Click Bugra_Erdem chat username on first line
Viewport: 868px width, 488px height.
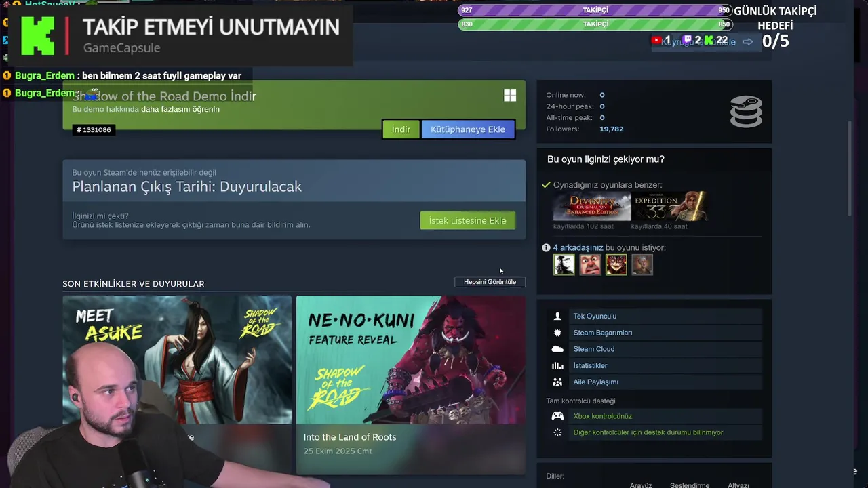click(45, 76)
